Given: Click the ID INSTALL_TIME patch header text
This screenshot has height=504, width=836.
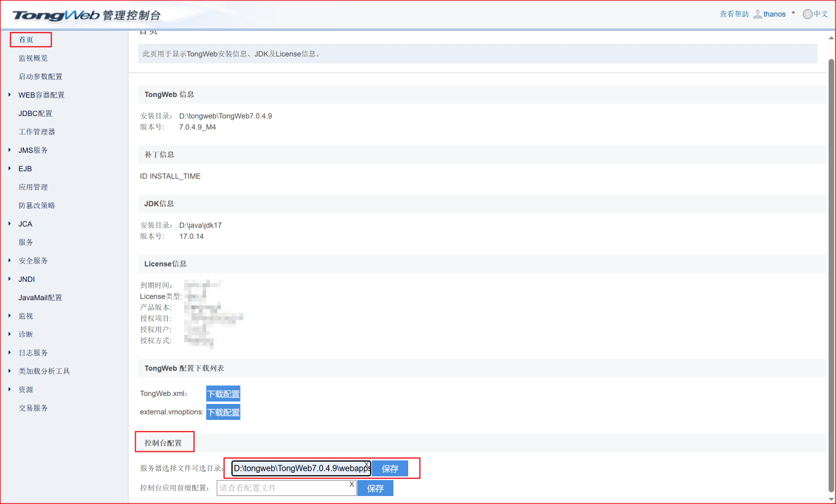Looking at the screenshot, I should pos(171,176).
